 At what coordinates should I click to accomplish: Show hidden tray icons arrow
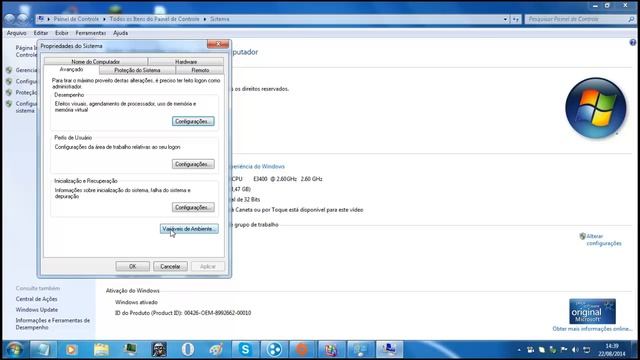[x=519, y=350]
